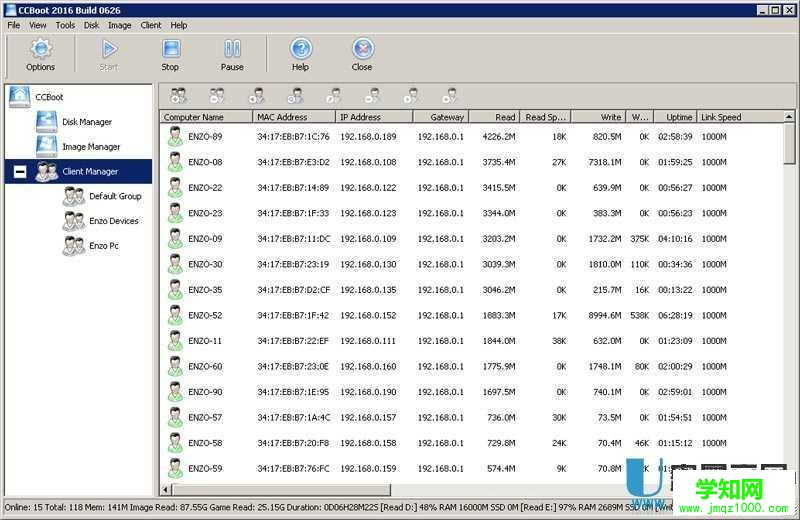Sort by Computer Name column header

206,117
